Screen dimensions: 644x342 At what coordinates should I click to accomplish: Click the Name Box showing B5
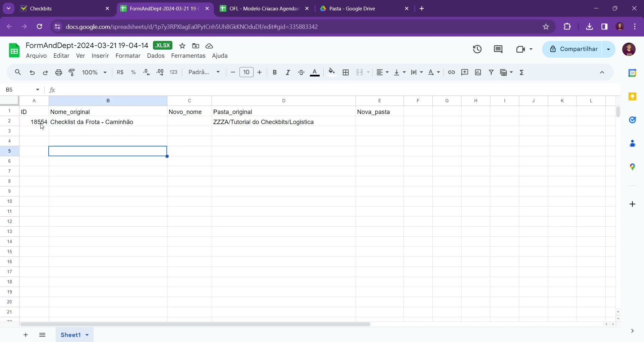pos(23,90)
